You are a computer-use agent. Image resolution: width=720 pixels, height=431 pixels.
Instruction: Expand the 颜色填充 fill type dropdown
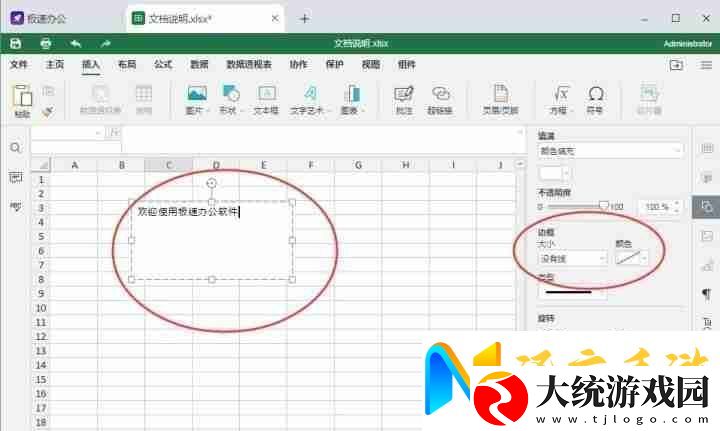tap(610, 151)
